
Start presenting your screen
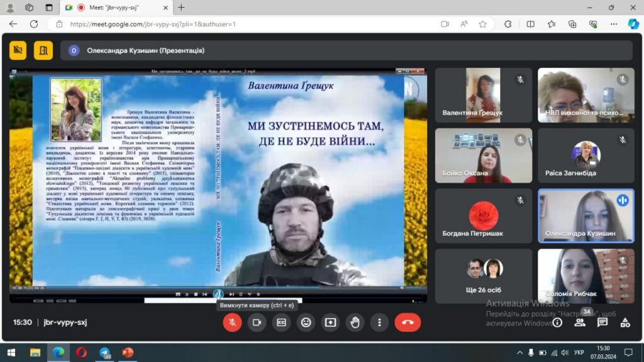coord(330,322)
